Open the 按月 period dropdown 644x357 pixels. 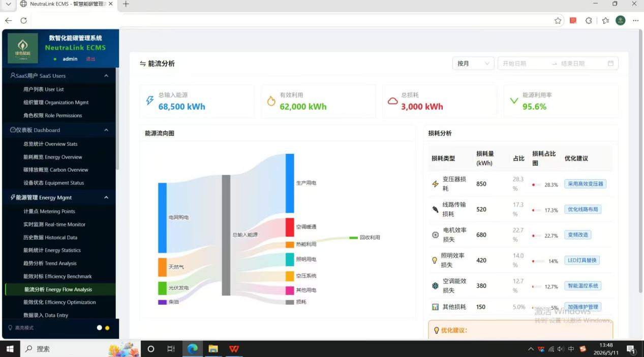point(473,63)
